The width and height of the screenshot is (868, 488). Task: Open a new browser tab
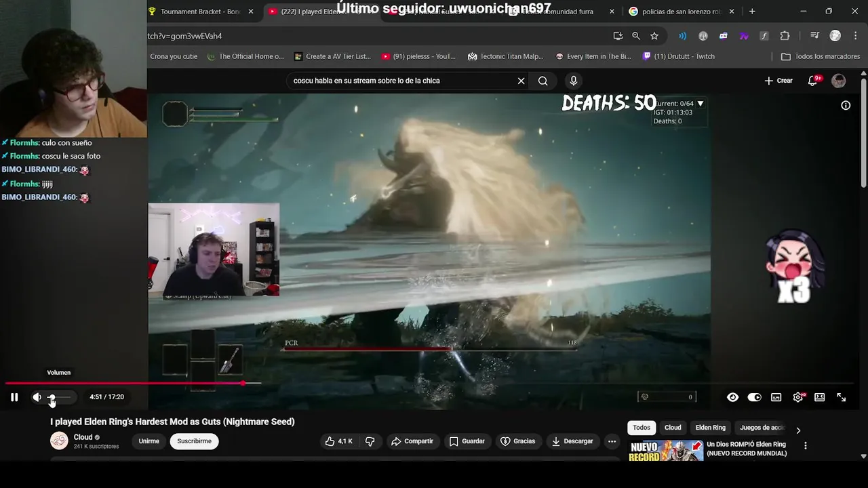coord(752,12)
